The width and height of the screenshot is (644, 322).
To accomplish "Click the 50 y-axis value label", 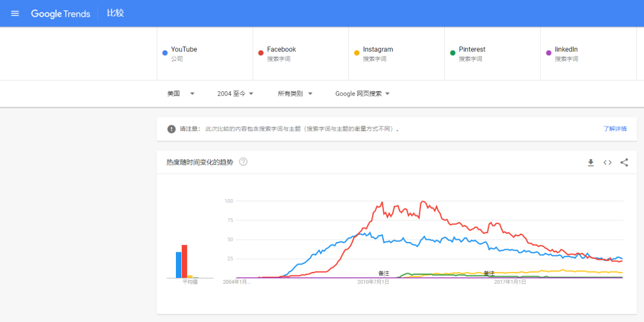I will 230,240.
